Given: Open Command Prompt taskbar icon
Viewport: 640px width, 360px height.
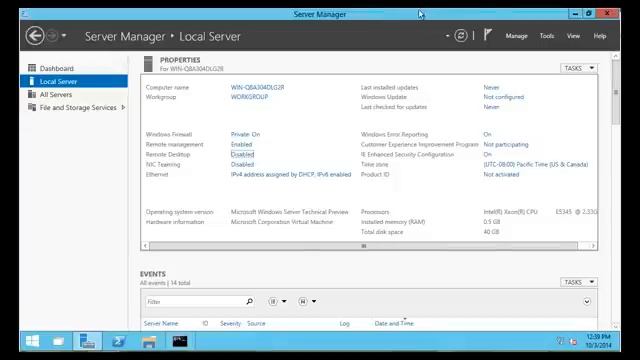Looking at the screenshot, I should point(180,341).
